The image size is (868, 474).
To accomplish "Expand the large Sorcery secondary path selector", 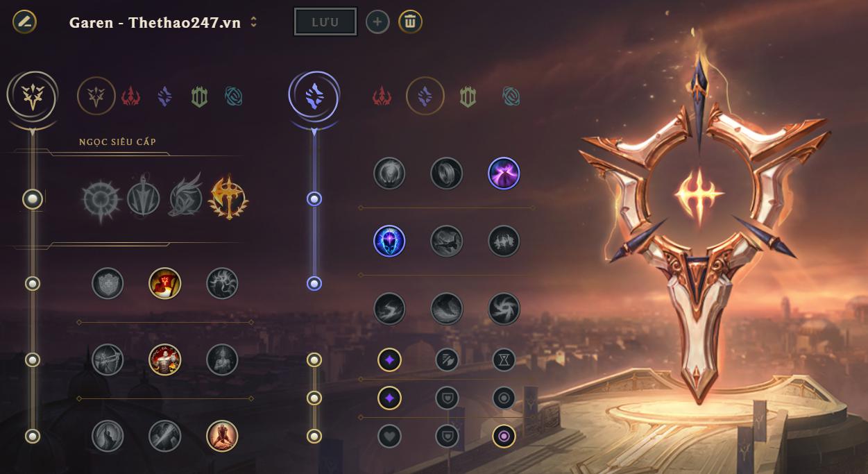I will pos(314,96).
